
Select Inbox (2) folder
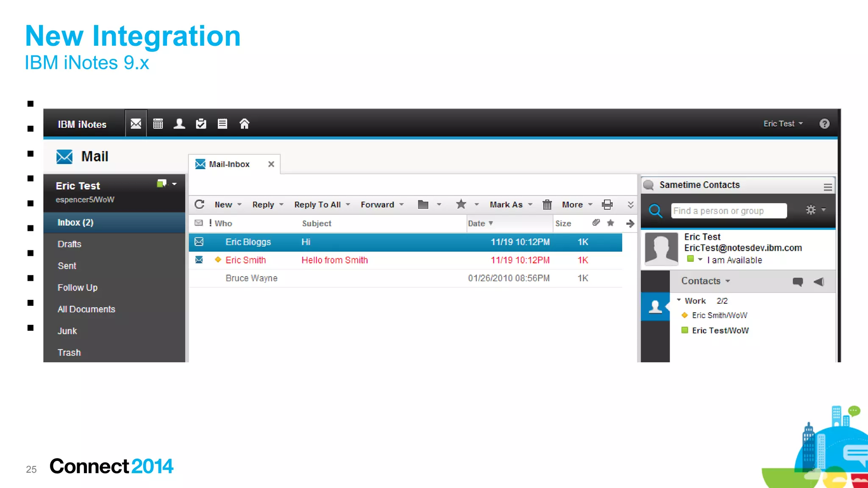(x=114, y=222)
